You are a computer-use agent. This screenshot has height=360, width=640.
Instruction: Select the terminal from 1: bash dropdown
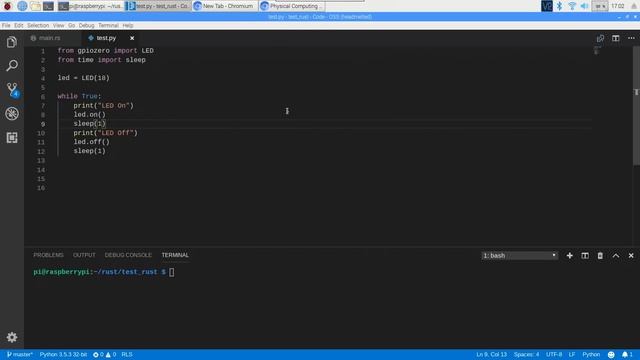coord(519,256)
